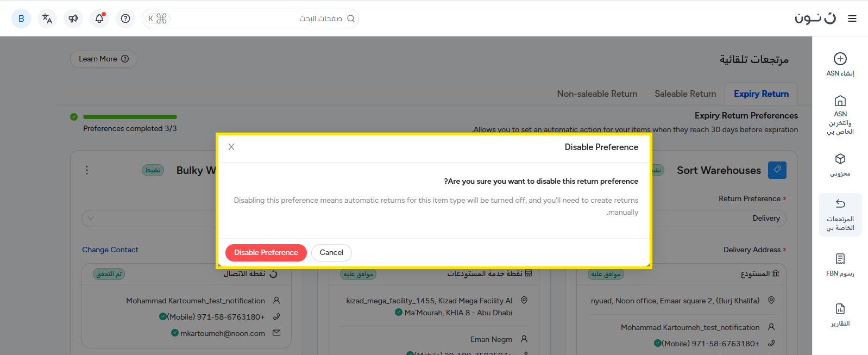The height and width of the screenshot is (355, 868).
Task: Open the notifications bell
Action: [99, 18]
